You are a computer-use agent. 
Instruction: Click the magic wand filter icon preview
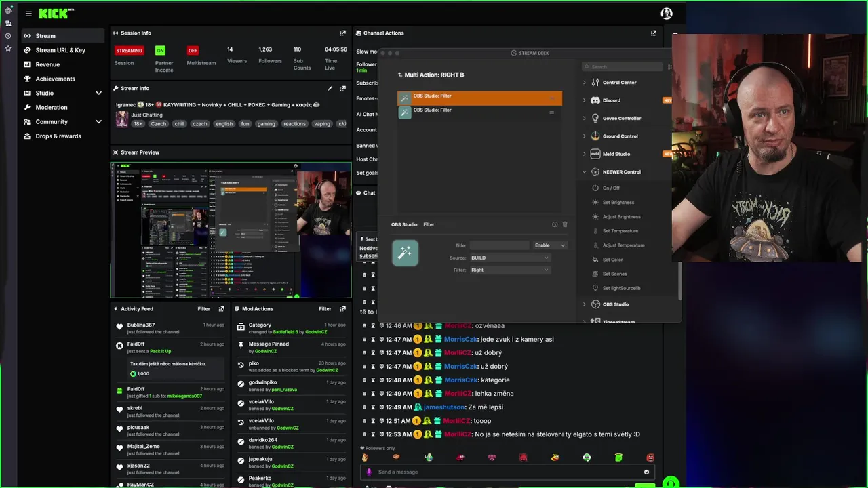[x=405, y=253]
